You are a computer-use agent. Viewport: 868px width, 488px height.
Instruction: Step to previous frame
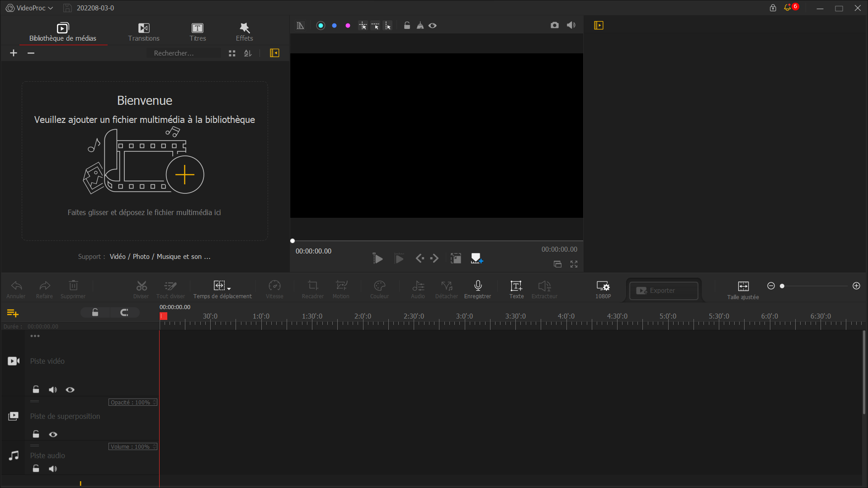pos(420,258)
